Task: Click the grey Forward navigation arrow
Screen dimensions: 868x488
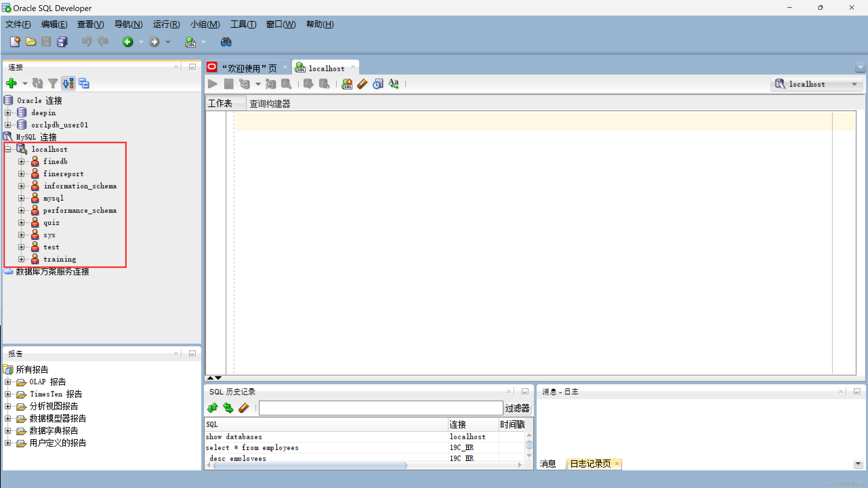Action: (x=154, y=42)
